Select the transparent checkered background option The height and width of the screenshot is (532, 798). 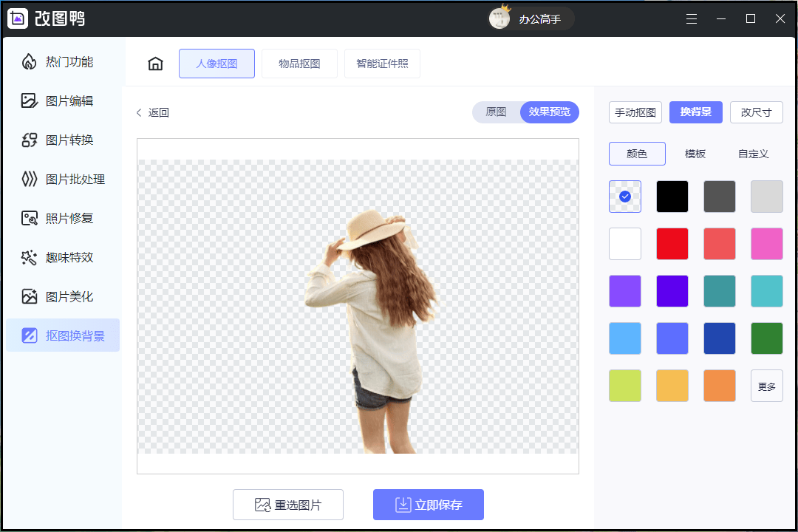click(625, 197)
